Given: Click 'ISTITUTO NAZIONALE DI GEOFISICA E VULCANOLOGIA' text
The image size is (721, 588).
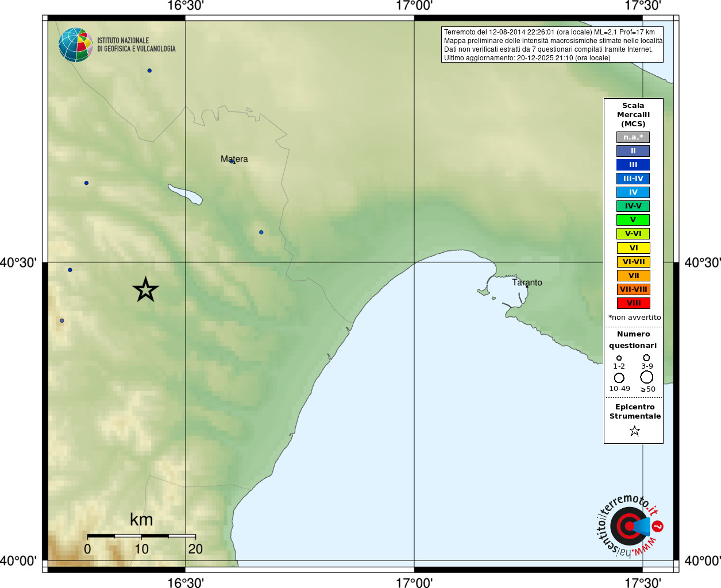Looking at the screenshot, I should (136, 45).
